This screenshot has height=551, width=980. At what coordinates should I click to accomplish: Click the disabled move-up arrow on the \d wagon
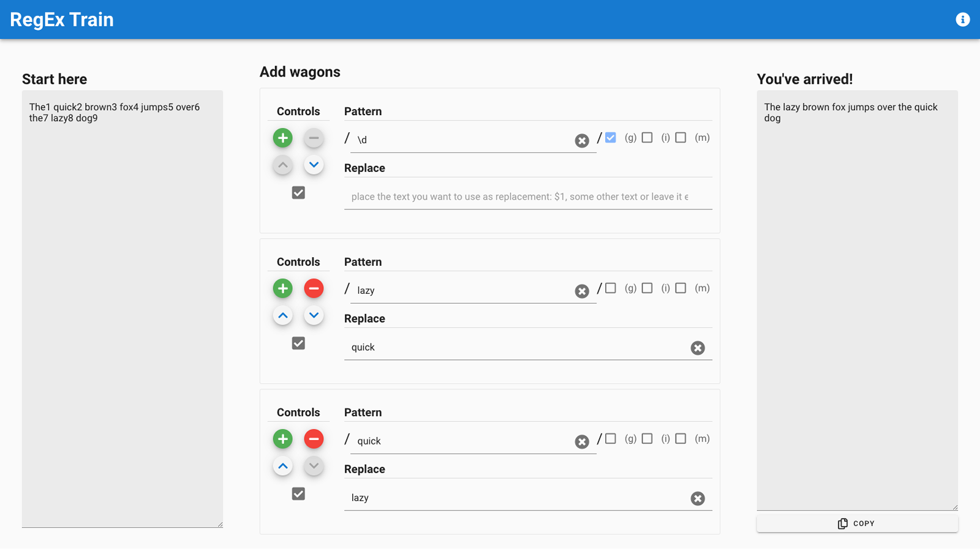282,165
